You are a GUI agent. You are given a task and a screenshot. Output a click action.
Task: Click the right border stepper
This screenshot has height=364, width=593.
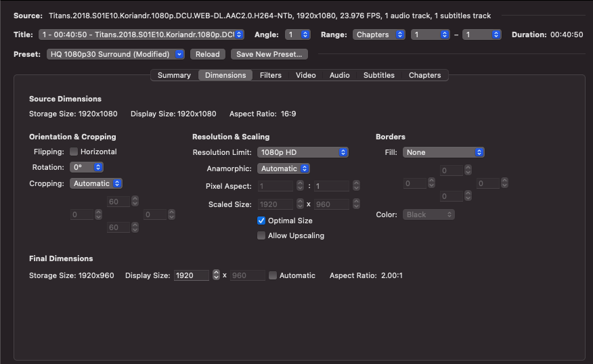[504, 183]
